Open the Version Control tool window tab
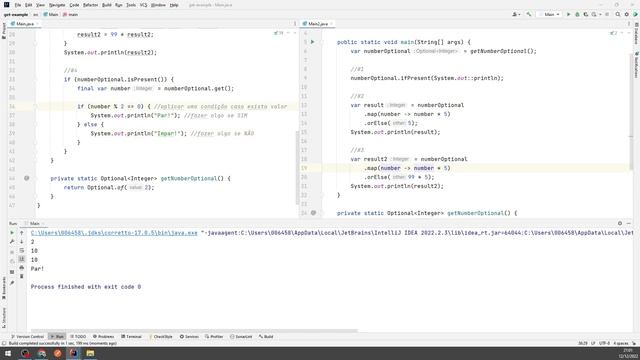The width and height of the screenshot is (640, 360). coord(28,337)
